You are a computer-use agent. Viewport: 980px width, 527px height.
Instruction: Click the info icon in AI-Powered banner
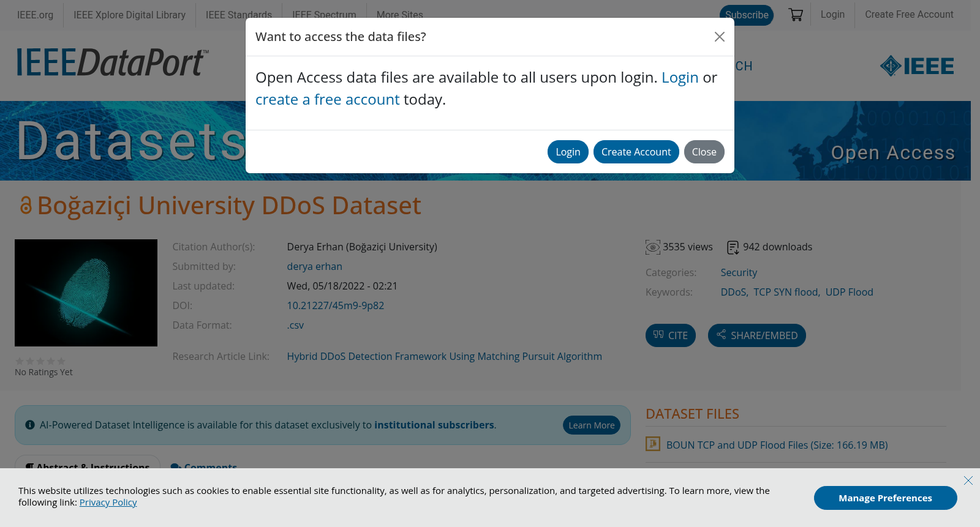pos(30,425)
